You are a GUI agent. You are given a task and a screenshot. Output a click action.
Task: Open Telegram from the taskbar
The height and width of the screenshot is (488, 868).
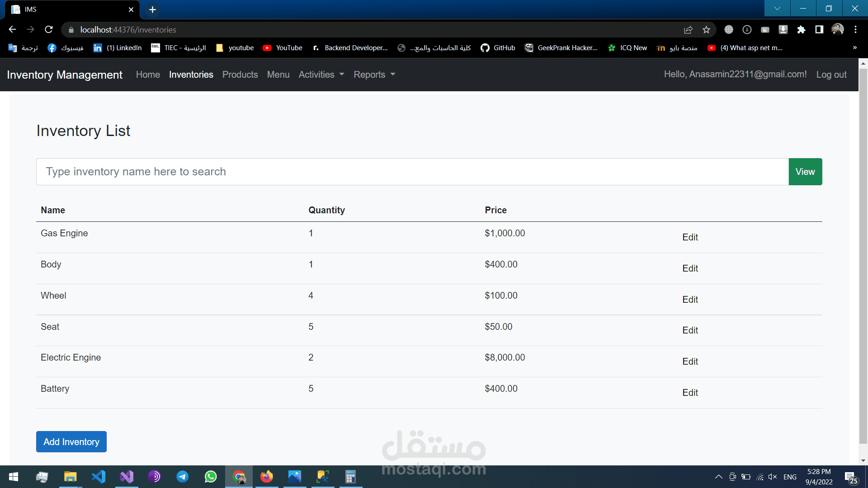183,476
